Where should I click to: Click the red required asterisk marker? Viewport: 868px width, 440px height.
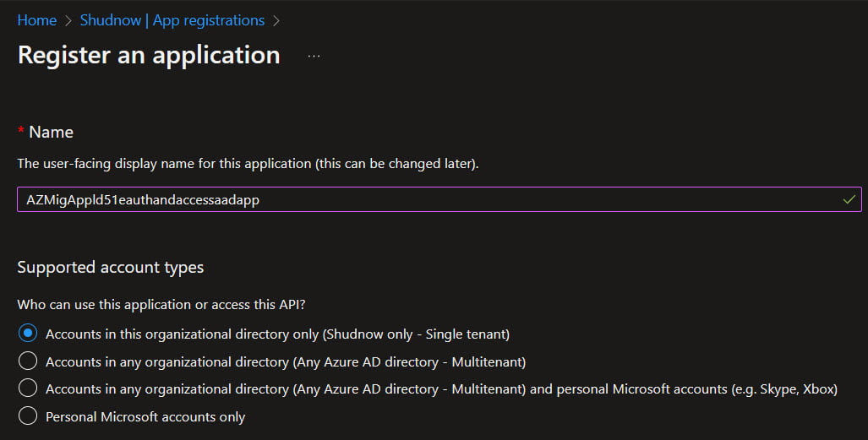click(x=21, y=130)
